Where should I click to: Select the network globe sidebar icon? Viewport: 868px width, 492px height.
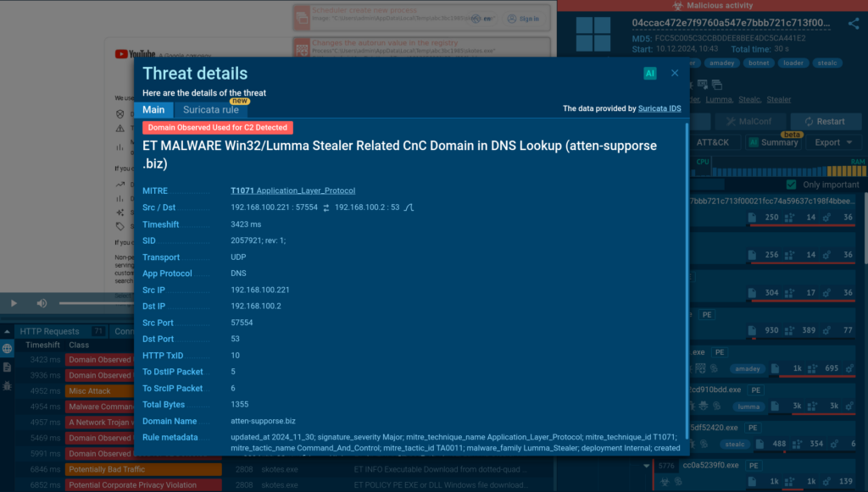pyautogui.click(x=7, y=349)
